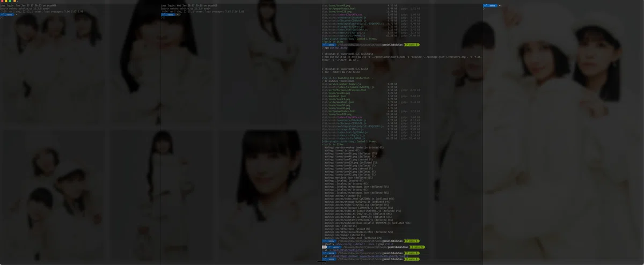This screenshot has width=644, height=265.
Task: Minimize the terminal using the yellow button
Action: [5, 2]
